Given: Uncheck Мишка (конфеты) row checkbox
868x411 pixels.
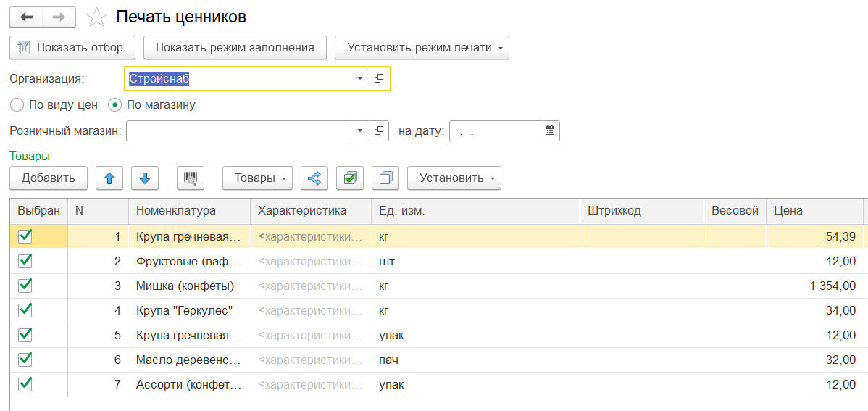Looking at the screenshot, I should coord(25,286).
